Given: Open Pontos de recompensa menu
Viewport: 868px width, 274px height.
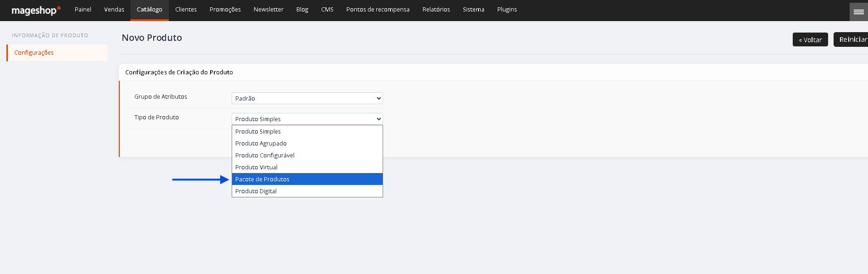Looking at the screenshot, I should coord(378,10).
